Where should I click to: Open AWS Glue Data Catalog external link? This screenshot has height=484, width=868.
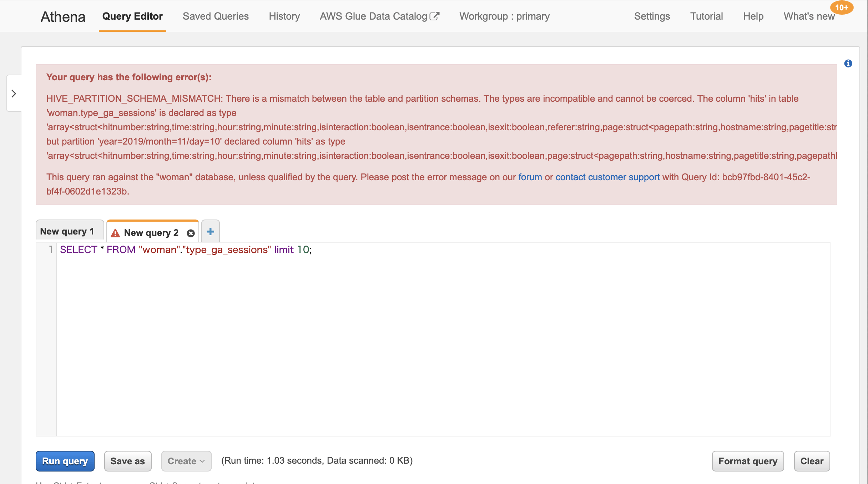point(379,16)
